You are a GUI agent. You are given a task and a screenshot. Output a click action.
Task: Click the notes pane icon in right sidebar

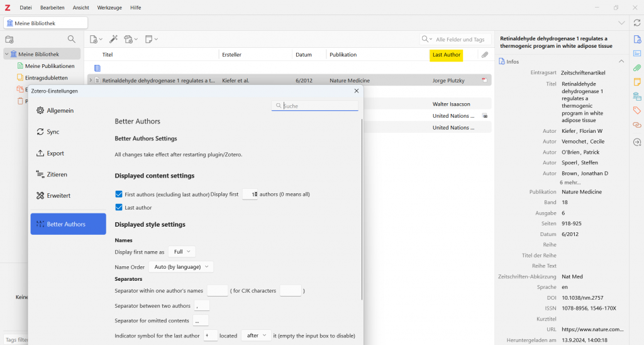pos(636,82)
